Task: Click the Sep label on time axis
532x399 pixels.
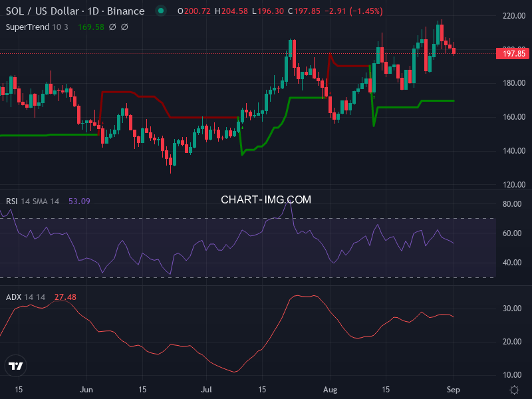Action: [454, 389]
